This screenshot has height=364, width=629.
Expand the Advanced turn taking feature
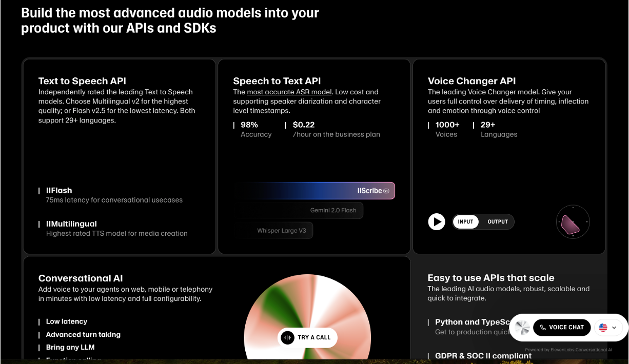(x=83, y=334)
